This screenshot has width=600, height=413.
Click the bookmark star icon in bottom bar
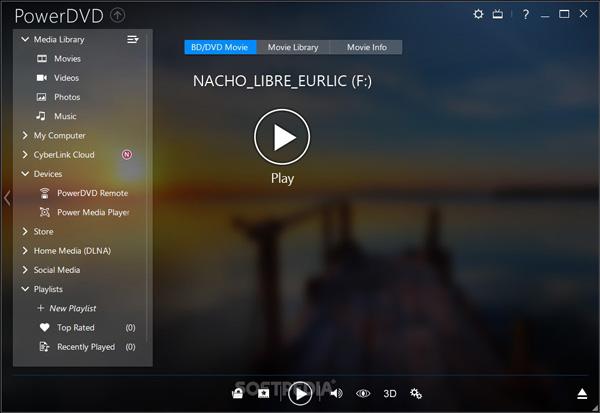(263, 393)
